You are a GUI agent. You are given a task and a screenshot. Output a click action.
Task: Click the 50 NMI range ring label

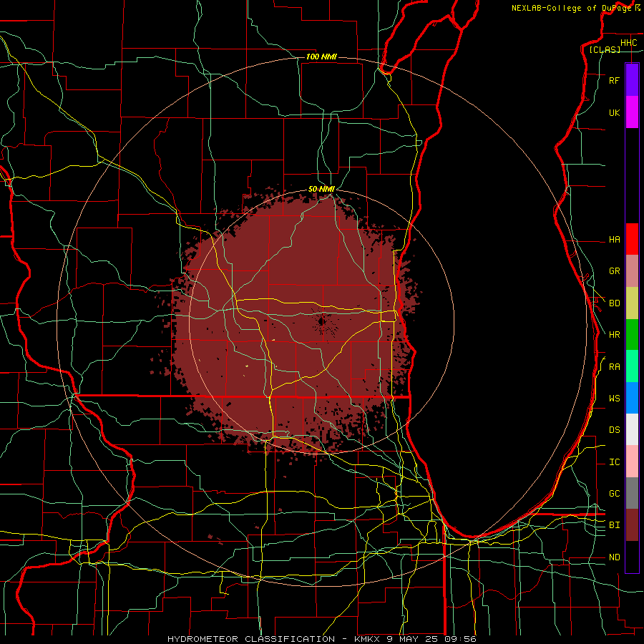(321, 189)
